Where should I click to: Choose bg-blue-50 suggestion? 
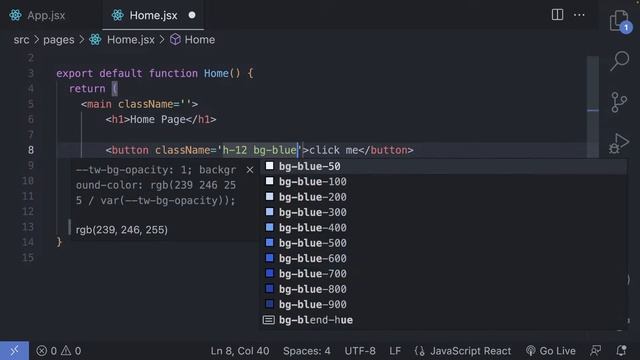(443, 166)
